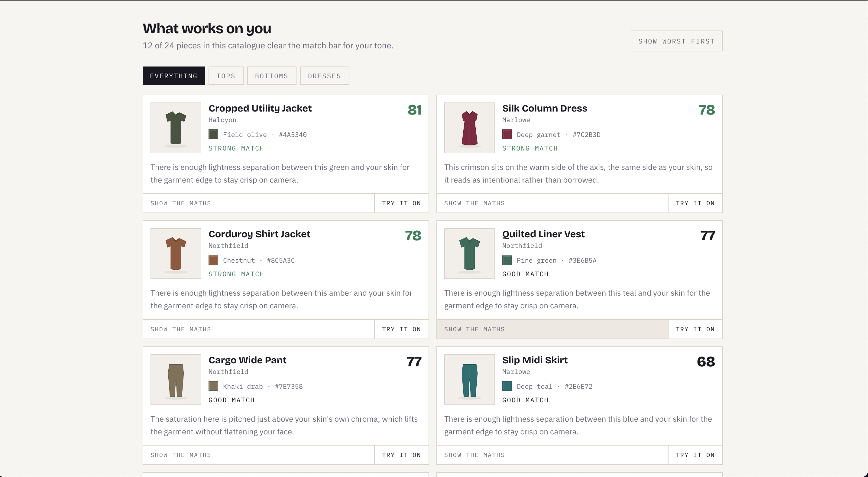Screen dimensions: 868x477
Task: Open the Quilted Liner Vest pine green thumbnail
Action: pyautogui.click(x=469, y=254)
